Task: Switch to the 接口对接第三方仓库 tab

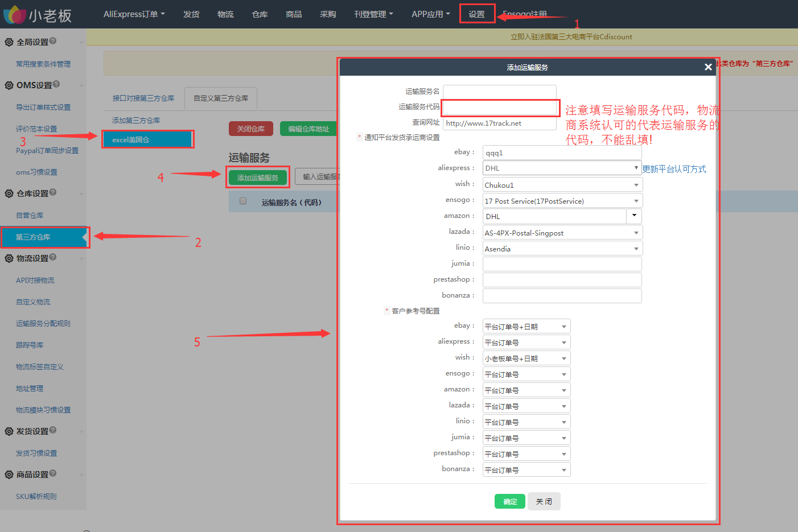Action: 143,98
